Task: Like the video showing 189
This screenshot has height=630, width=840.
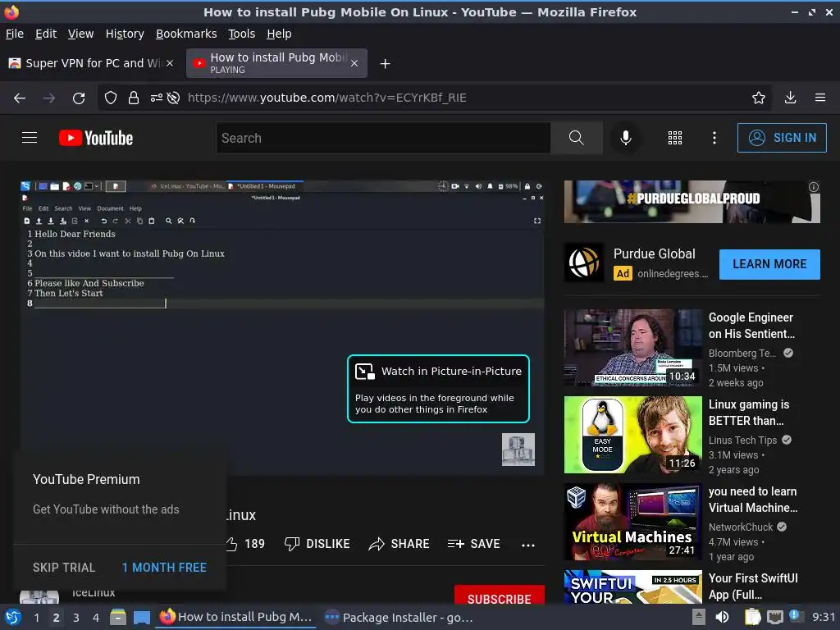Action: pyautogui.click(x=244, y=544)
